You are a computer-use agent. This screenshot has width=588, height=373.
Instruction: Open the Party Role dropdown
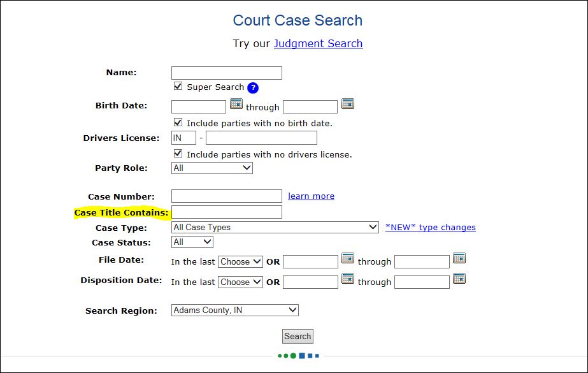(x=211, y=168)
